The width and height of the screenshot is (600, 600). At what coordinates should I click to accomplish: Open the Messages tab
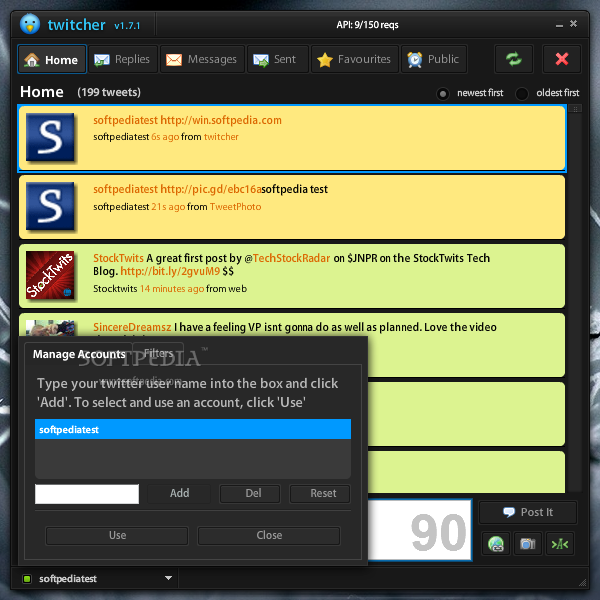[x=202, y=59]
